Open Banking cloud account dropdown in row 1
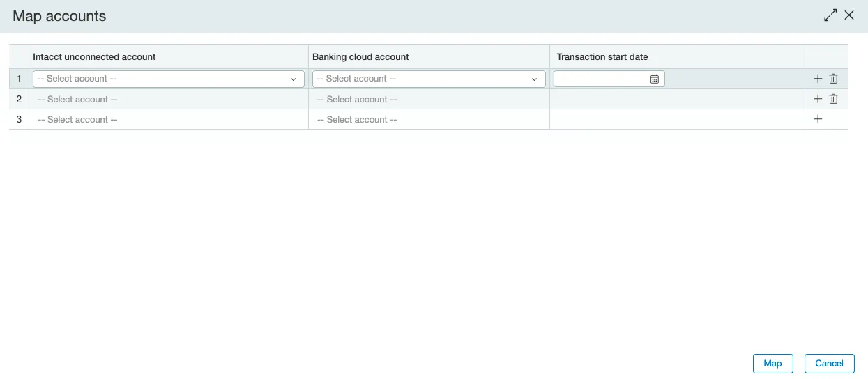The height and width of the screenshot is (379, 868). coord(429,79)
